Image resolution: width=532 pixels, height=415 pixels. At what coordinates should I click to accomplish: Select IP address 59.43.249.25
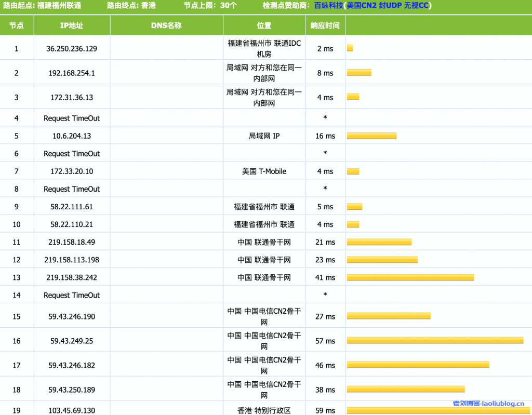[72, 341]
